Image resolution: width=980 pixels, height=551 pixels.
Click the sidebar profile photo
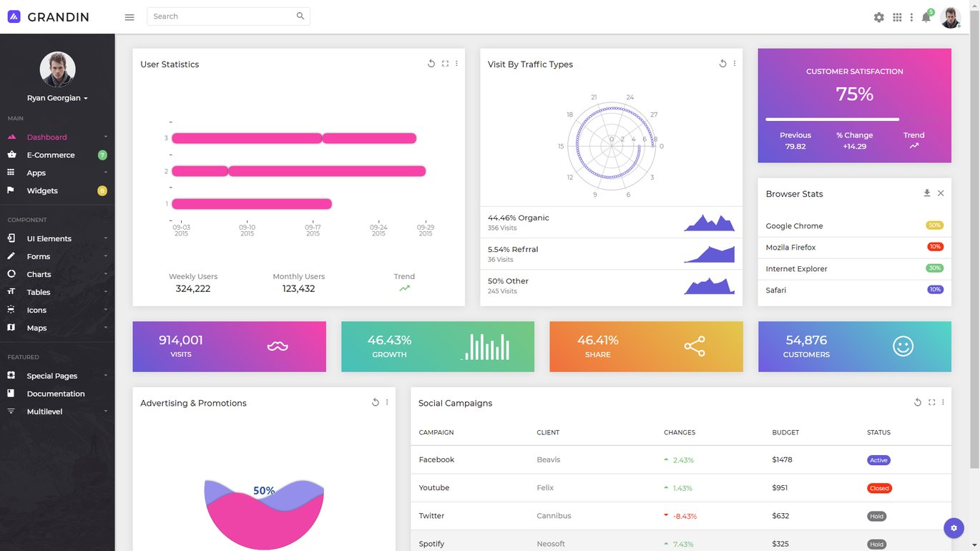(57, 69)
